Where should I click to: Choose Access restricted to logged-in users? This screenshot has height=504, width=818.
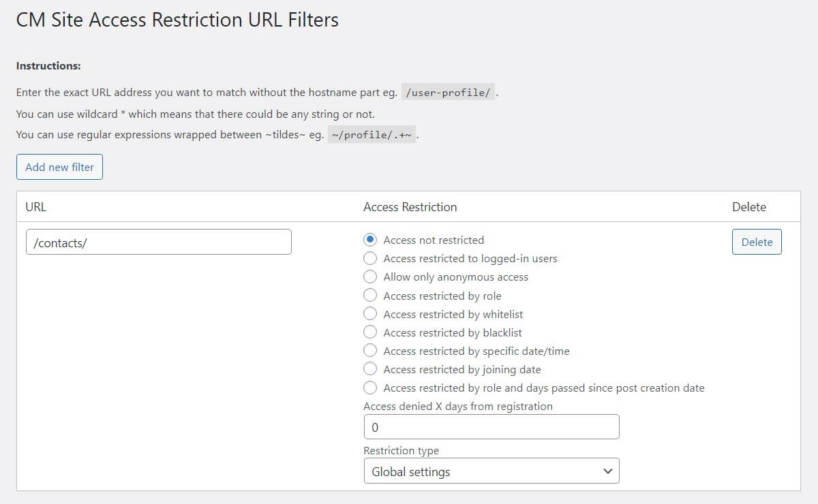pos(370,258)
